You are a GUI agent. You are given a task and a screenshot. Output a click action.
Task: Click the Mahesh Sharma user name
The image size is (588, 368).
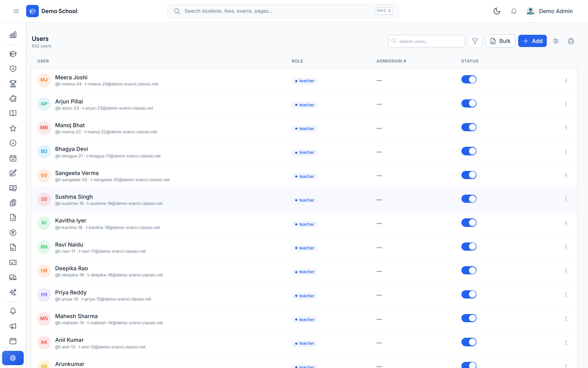76,316
